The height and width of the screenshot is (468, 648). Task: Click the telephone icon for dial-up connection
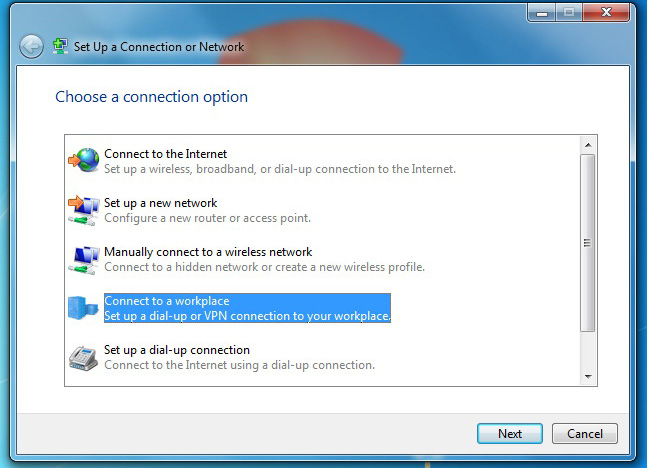[x=83, y=358]
